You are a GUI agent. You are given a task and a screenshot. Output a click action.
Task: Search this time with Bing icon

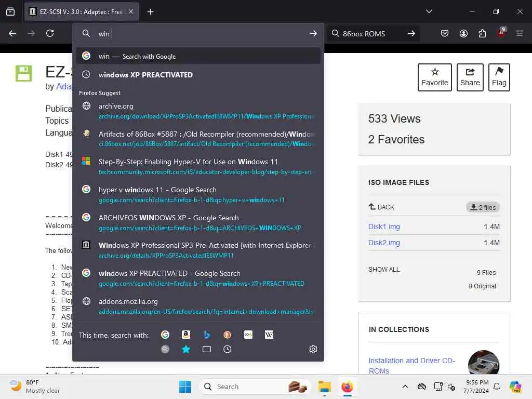207,335
